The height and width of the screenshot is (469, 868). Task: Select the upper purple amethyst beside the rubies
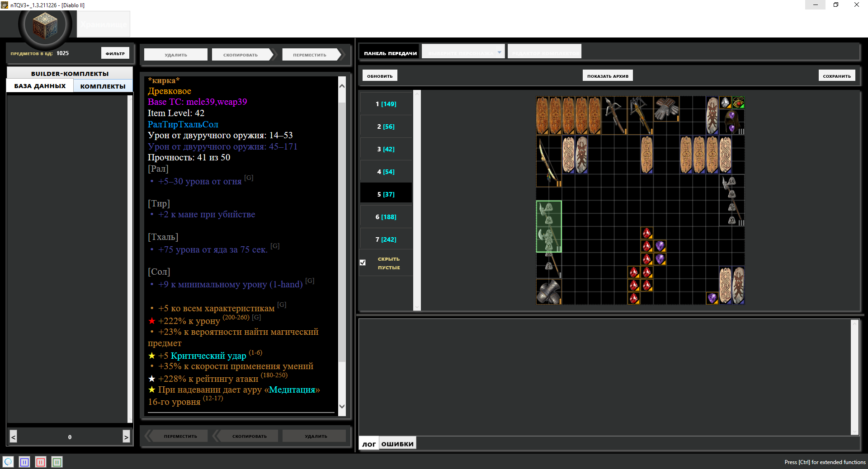660,246
